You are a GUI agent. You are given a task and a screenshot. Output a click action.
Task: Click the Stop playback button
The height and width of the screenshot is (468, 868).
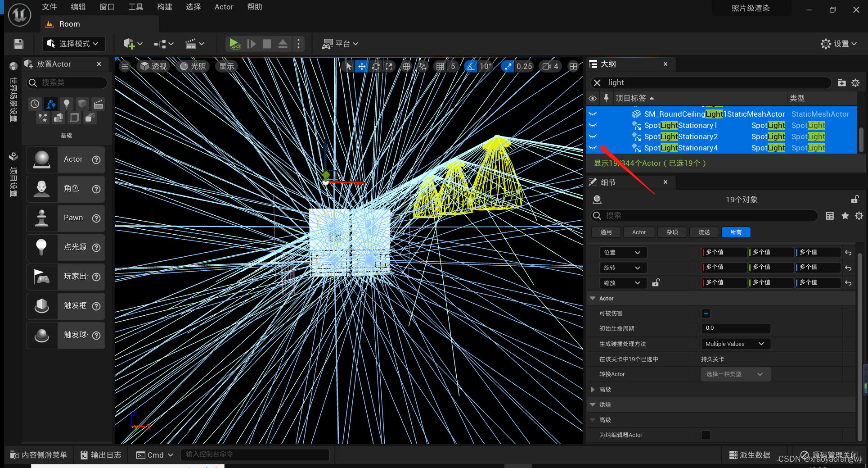267,44
